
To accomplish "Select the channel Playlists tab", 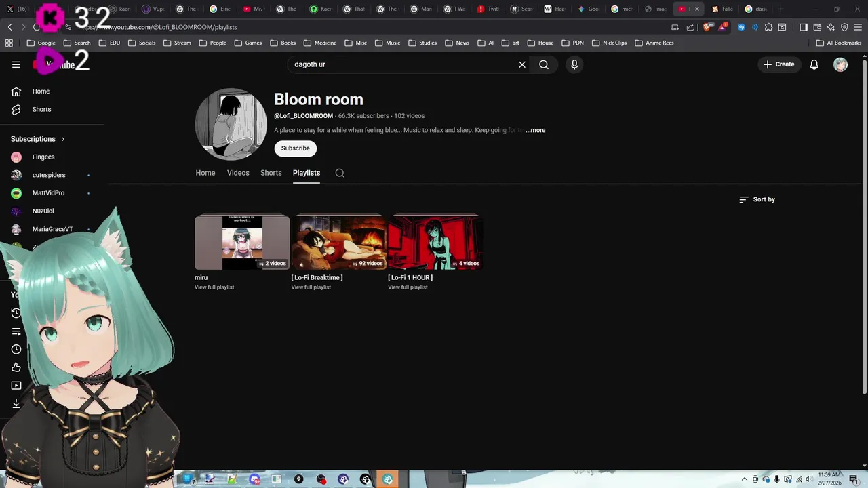I will (307, 173).
